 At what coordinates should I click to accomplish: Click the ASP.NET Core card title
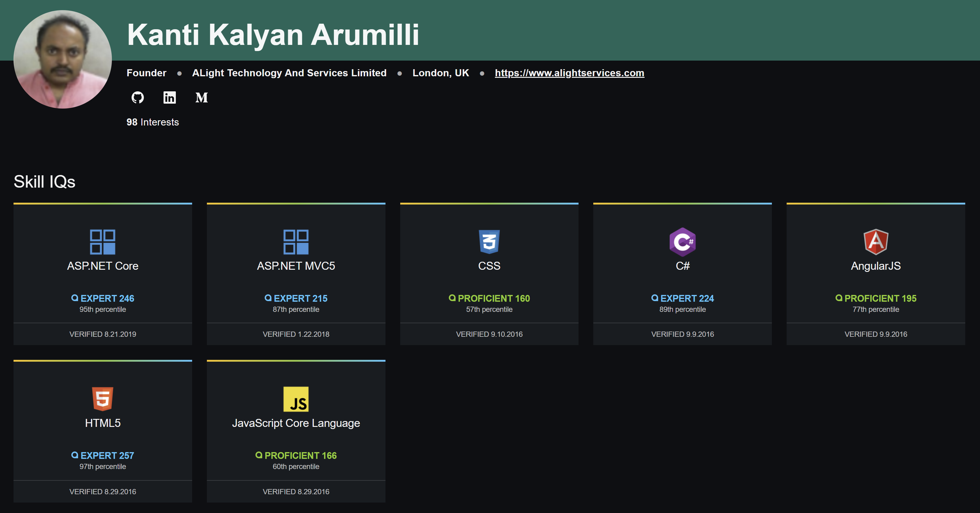pyautogui.click(x=103, y=266)
